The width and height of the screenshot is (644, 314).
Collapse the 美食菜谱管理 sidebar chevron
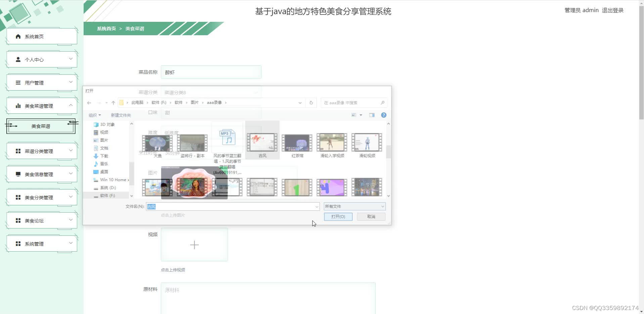click(x=71, y=105)
